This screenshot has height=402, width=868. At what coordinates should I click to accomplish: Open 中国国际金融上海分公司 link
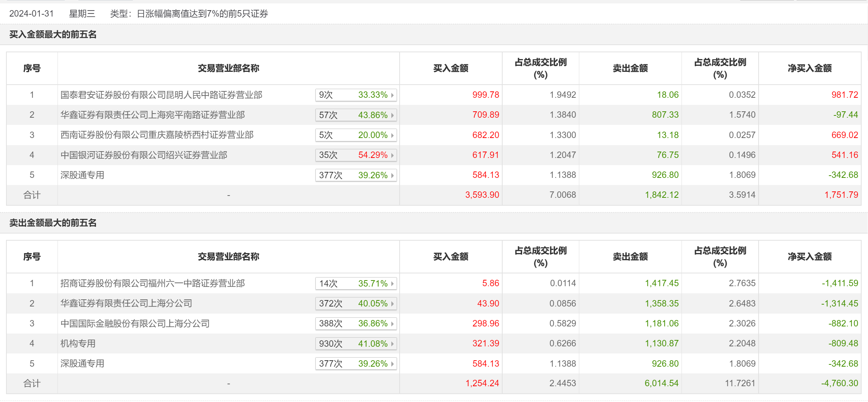(135, 323)
